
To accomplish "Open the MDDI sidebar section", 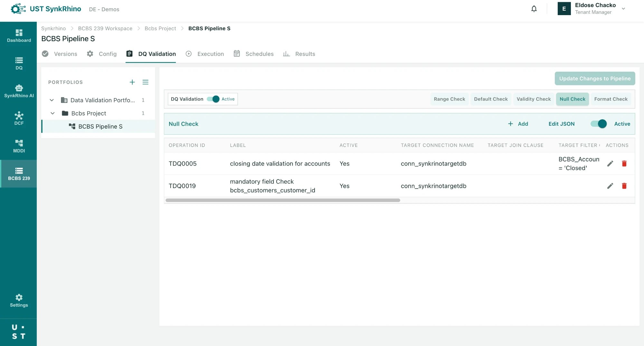I will point(19,146).
